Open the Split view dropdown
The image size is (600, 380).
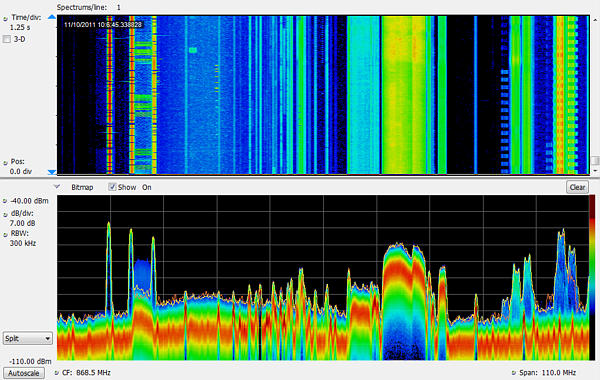coord(28,338)
